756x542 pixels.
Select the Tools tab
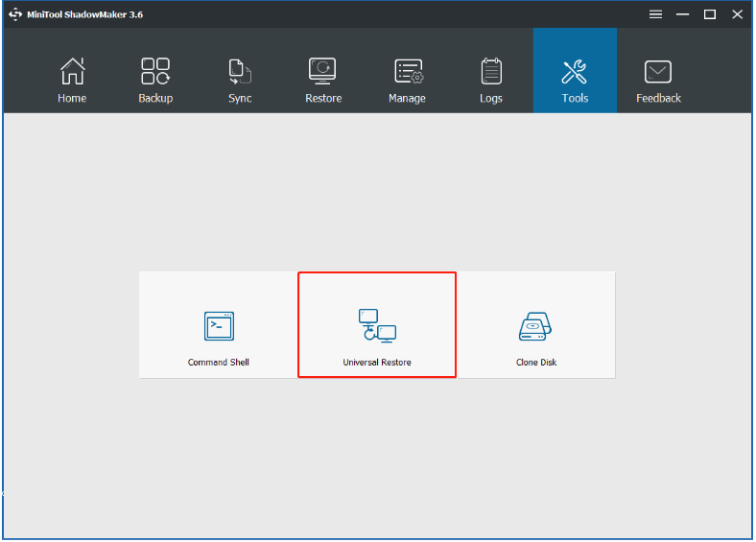coord(575,70)
